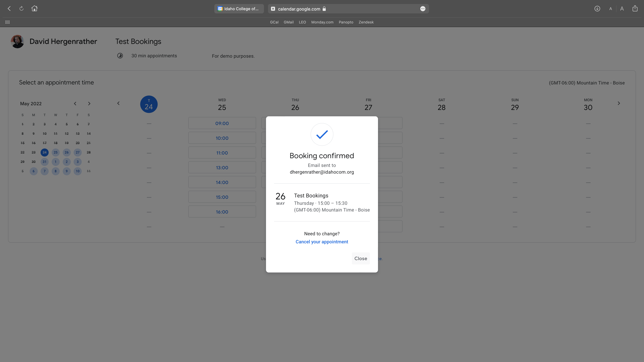
Task: Open the apps grid icon
Action: 8,22
